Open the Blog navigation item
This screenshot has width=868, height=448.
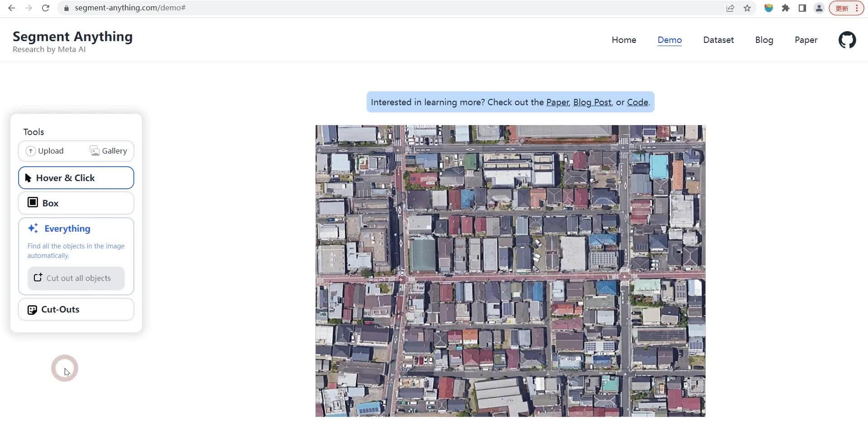click(x=764, y=40)
